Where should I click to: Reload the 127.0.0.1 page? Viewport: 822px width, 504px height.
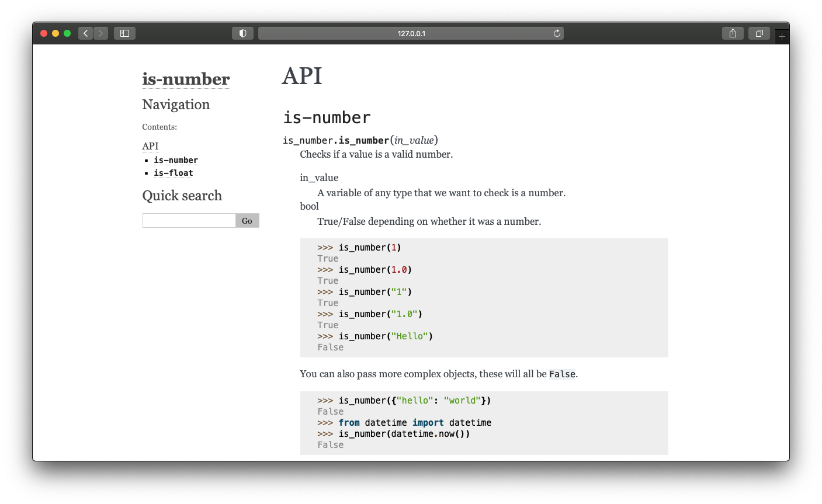[557, 33]
